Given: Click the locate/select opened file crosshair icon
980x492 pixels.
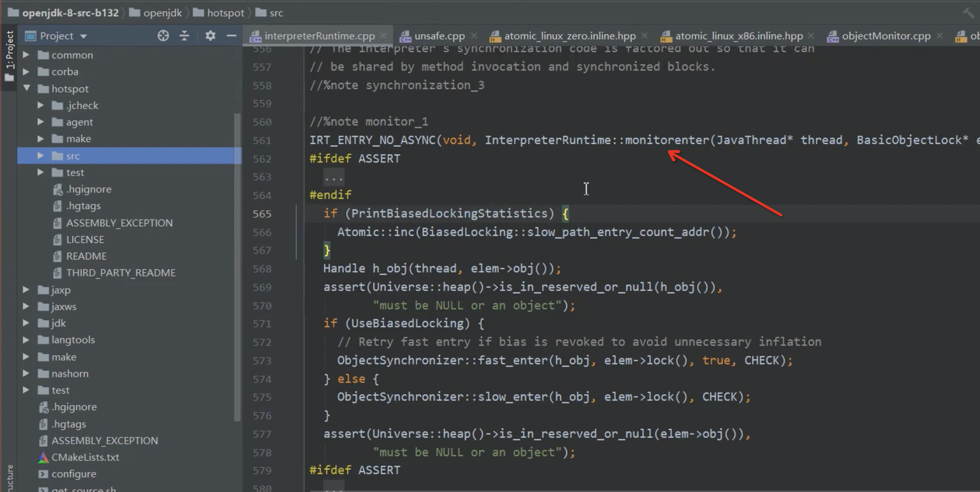Looking at the screenshot, I should [x=163, y=36].
